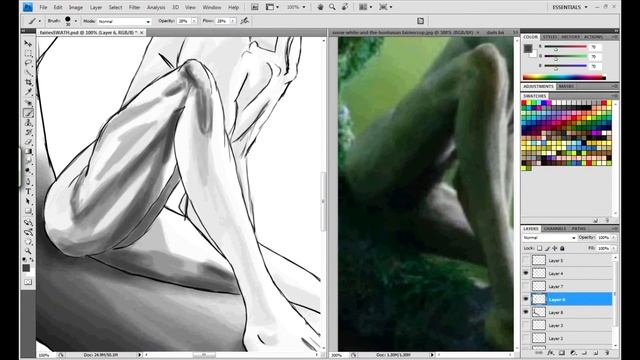Switch to the Channels tab

tap(555, 229)
